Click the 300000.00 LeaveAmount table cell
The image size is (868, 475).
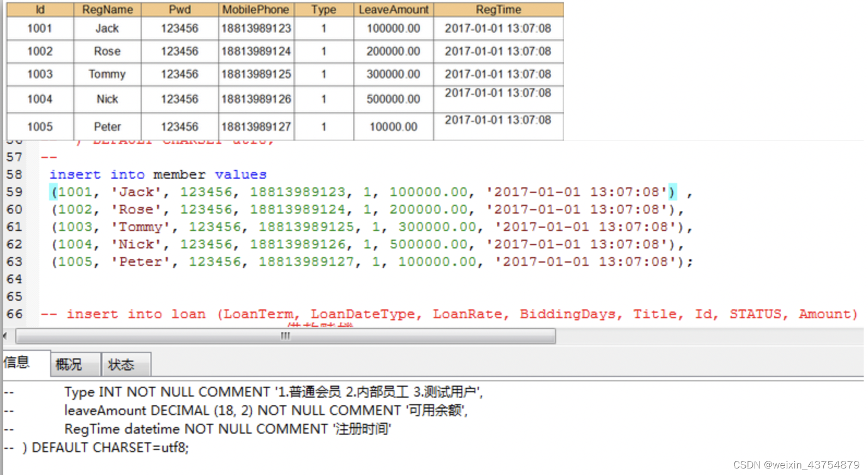point(394,74)
